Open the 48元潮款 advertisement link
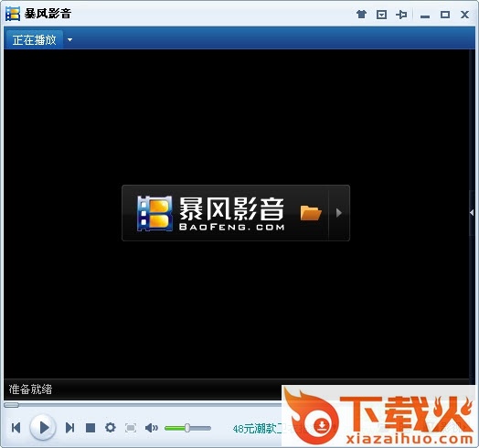Screen dimensions: 479x448 tap(257, 429)
